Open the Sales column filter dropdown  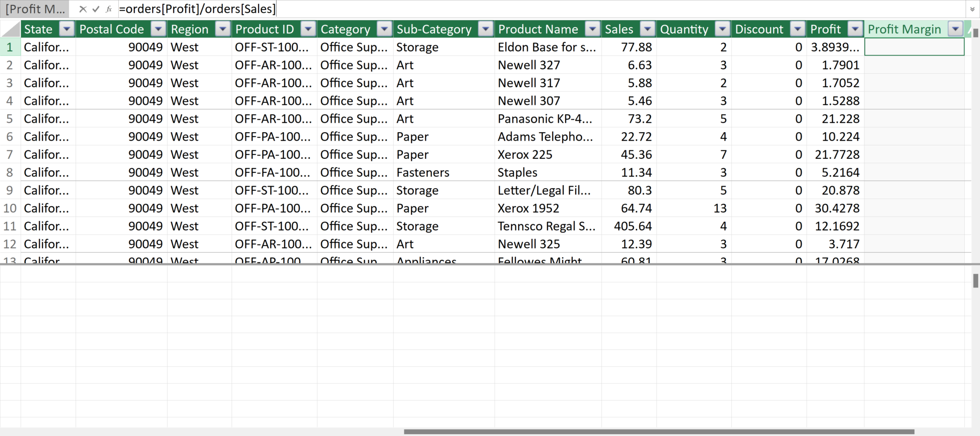(647, 29)
